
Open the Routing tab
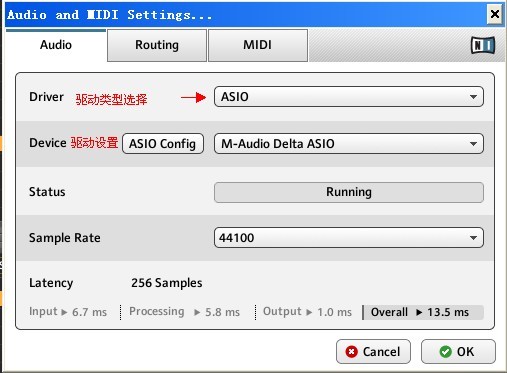coord(157,45)
